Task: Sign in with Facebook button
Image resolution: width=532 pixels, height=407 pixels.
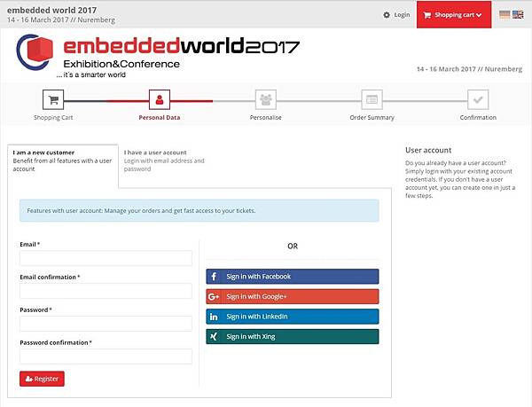Action: point(293,277)
